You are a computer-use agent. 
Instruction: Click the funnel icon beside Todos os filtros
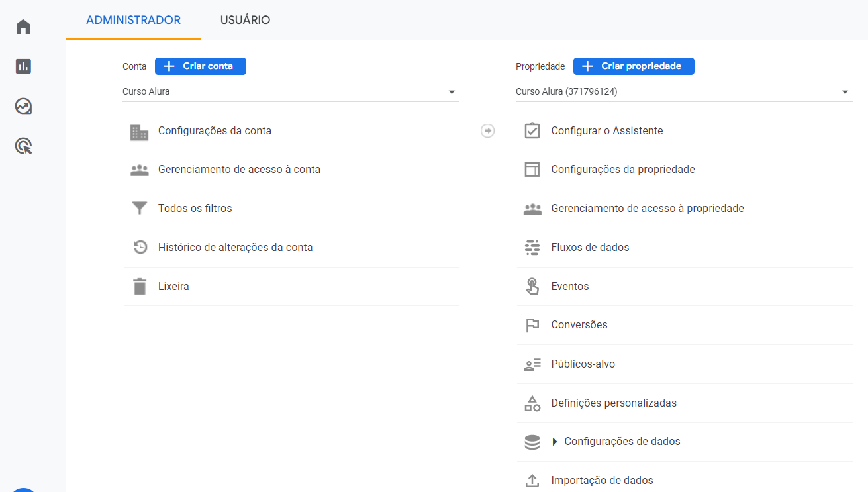139,209
